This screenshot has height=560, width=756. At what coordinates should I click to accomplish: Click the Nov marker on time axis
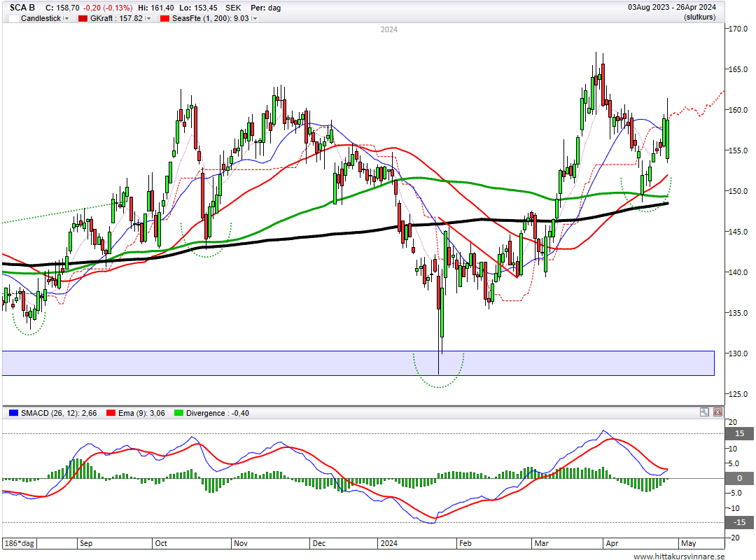tap(241, 543)
